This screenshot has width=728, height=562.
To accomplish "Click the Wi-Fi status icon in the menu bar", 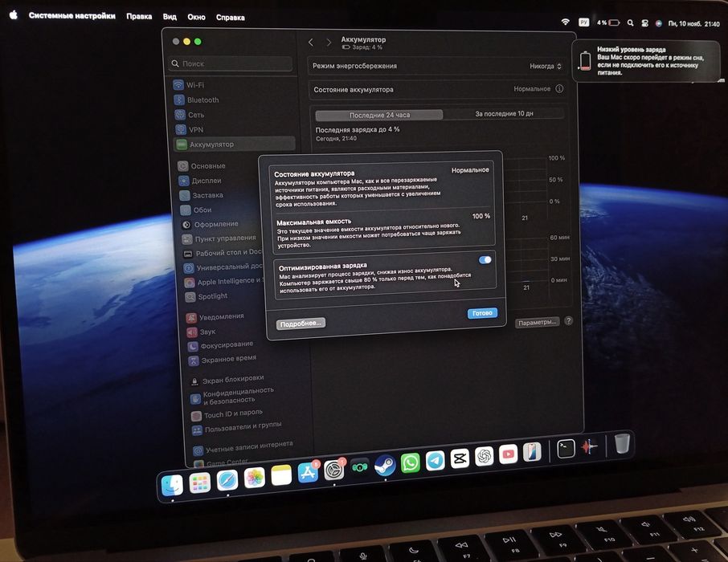I will click(x=565, y=22).
